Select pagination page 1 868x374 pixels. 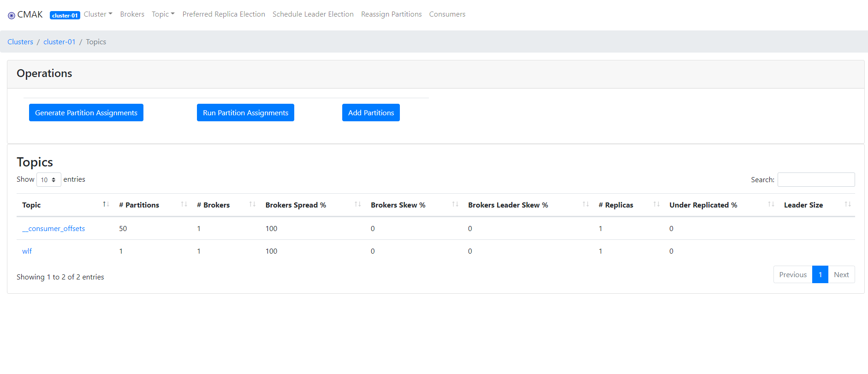820,274
